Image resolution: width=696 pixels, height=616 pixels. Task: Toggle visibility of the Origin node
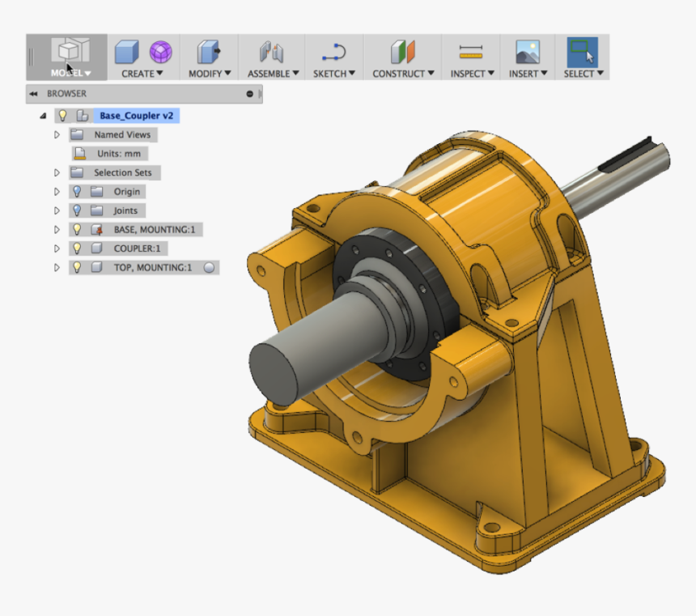tap(78, 191)
